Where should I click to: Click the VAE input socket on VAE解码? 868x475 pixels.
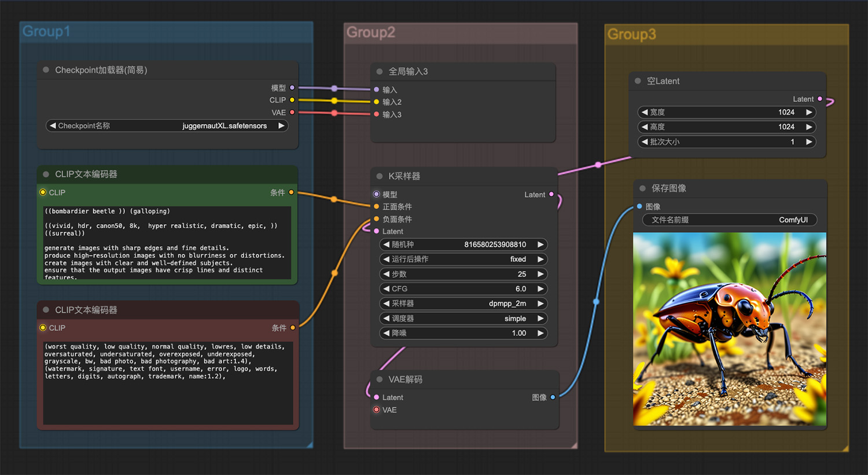(x=377, y=410)
